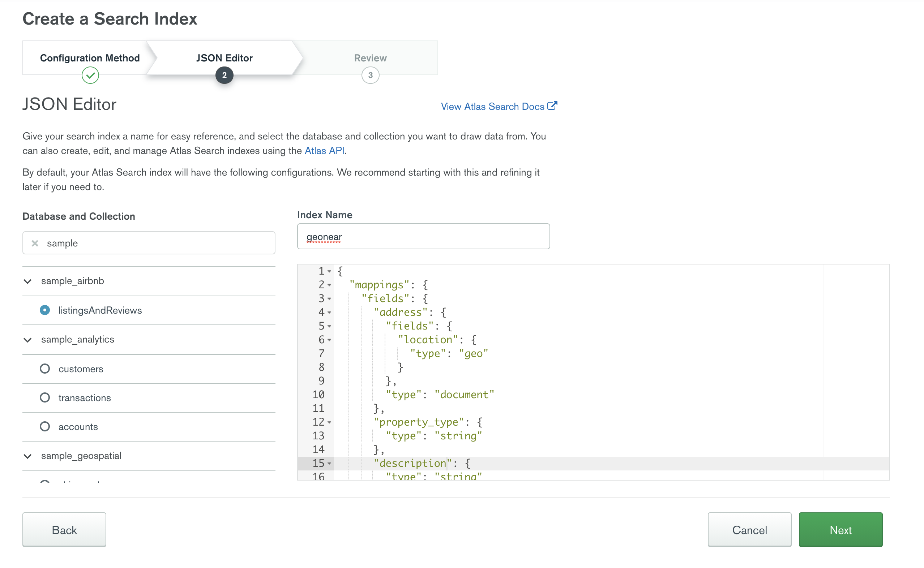Collapse the sample_geospatial database
The width and height of the screenshot is (924, 568).
[27, 456]
